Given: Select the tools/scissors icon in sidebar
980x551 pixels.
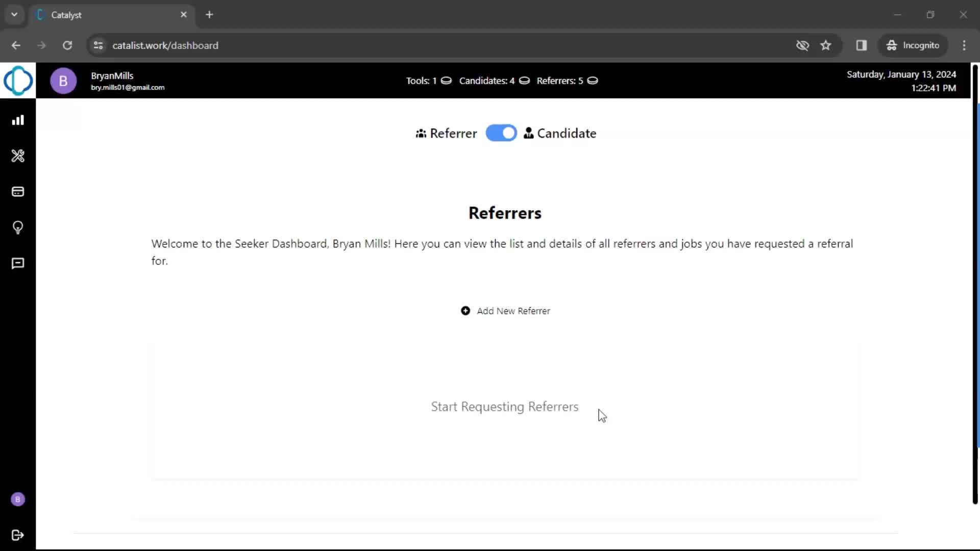Looking at the screenshot, I should click(x=18, y=156).
